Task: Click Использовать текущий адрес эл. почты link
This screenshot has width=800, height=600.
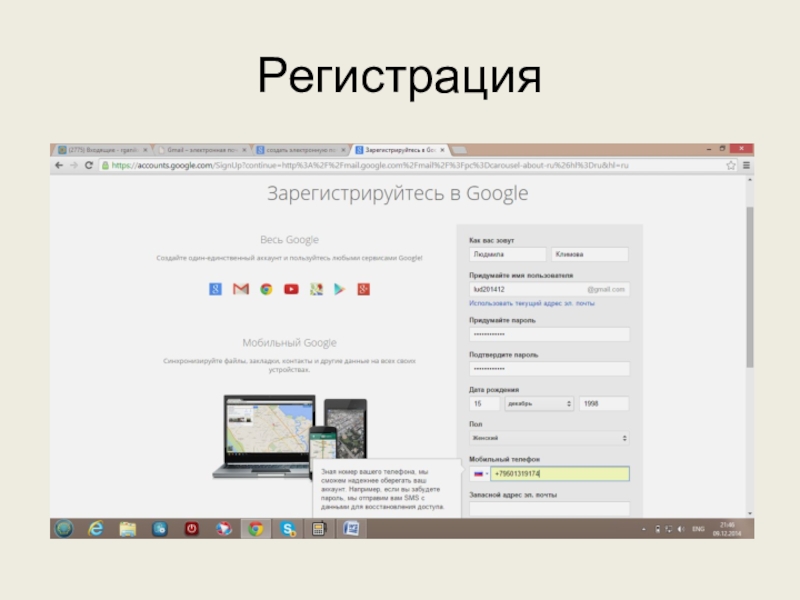Action: click(x=532, y=303)
